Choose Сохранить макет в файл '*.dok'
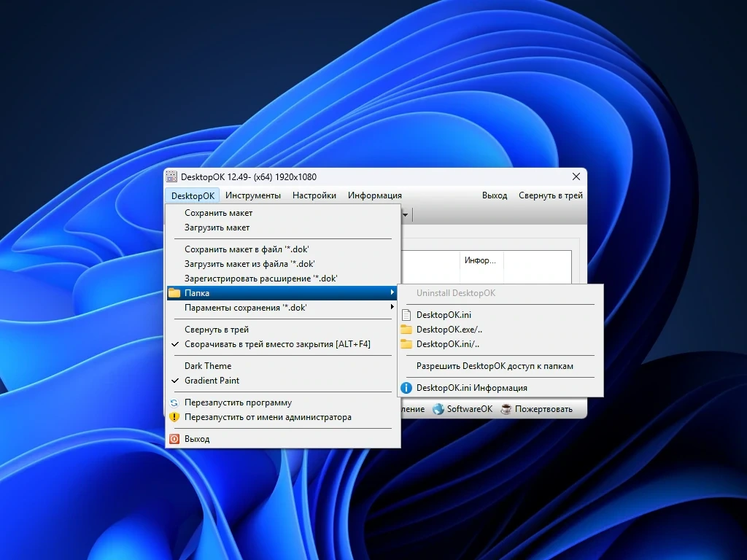 pyautogui.click(x=284, y=249)
